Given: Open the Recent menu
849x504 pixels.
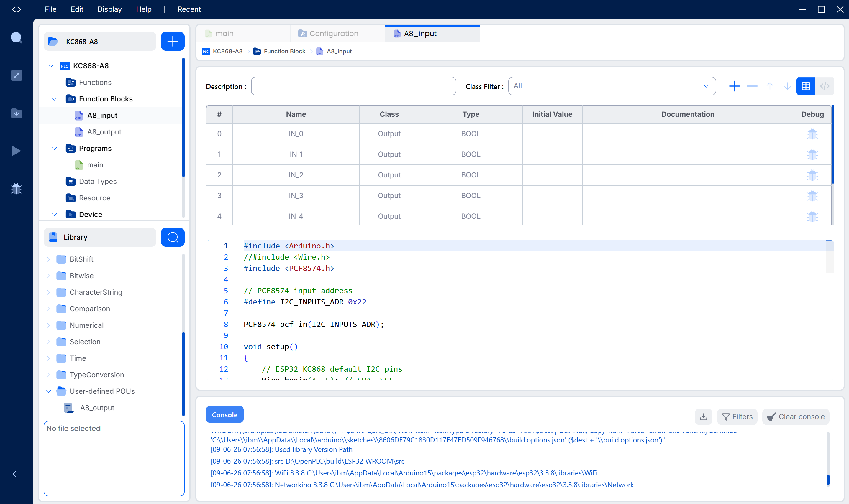Looking at the screenshot, I should tap(189, 9).
